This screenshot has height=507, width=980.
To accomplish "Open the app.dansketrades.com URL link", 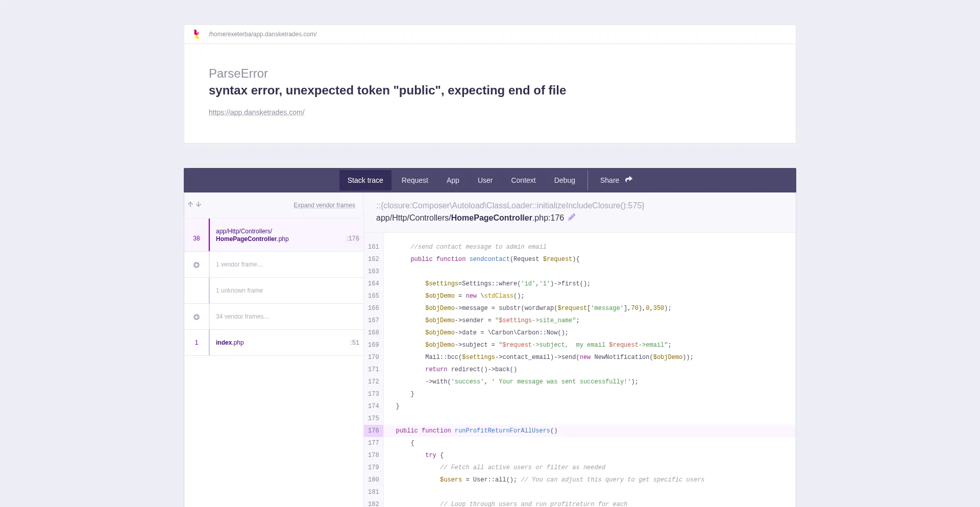I will 256,112.
